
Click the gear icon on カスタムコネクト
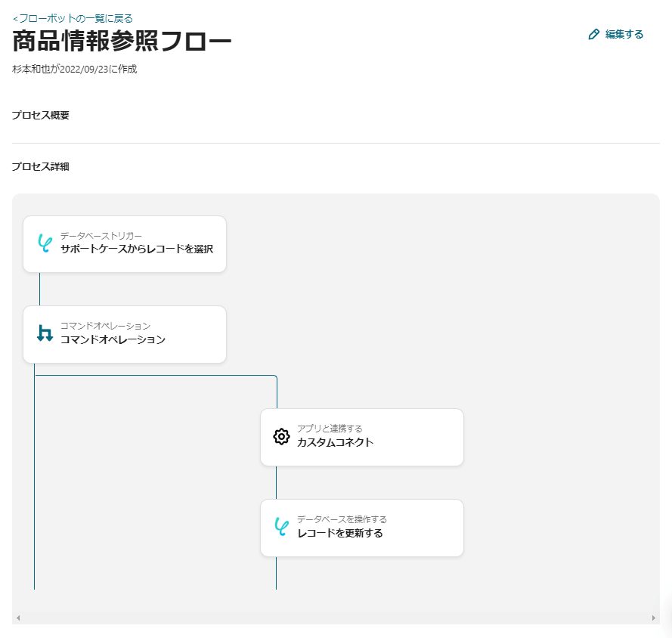281,436
